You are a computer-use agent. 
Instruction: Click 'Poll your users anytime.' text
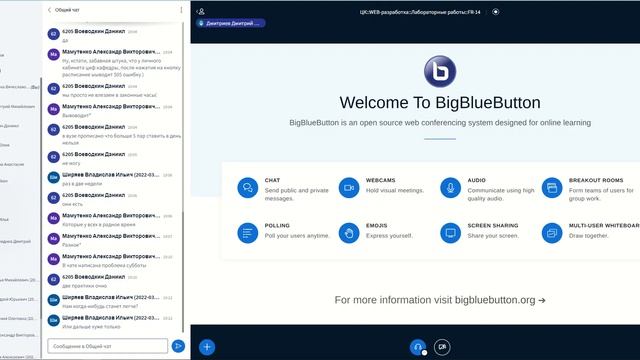pyautogui.click(x=297, y=236)
